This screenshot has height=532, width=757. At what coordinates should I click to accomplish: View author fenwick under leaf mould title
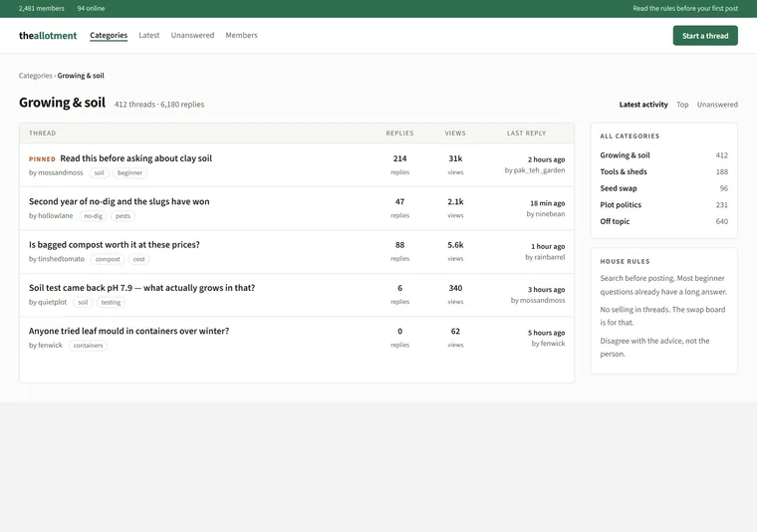pos(50,345)
